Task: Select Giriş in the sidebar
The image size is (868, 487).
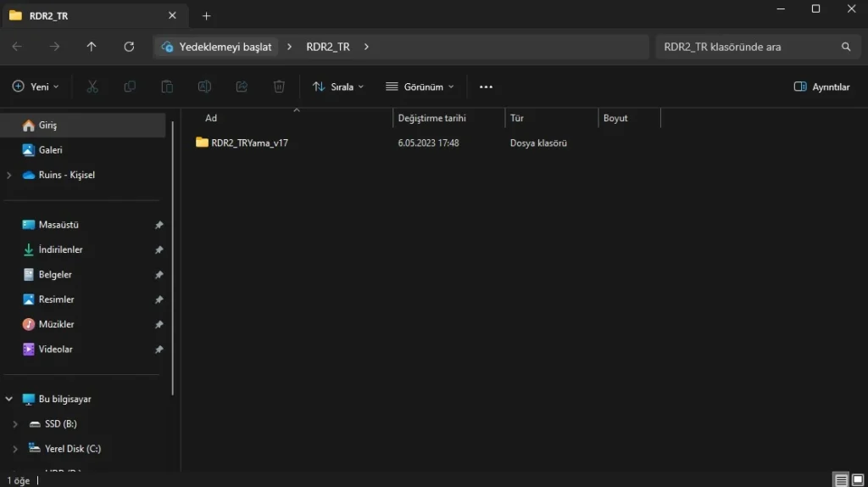Action: (83, 126)
